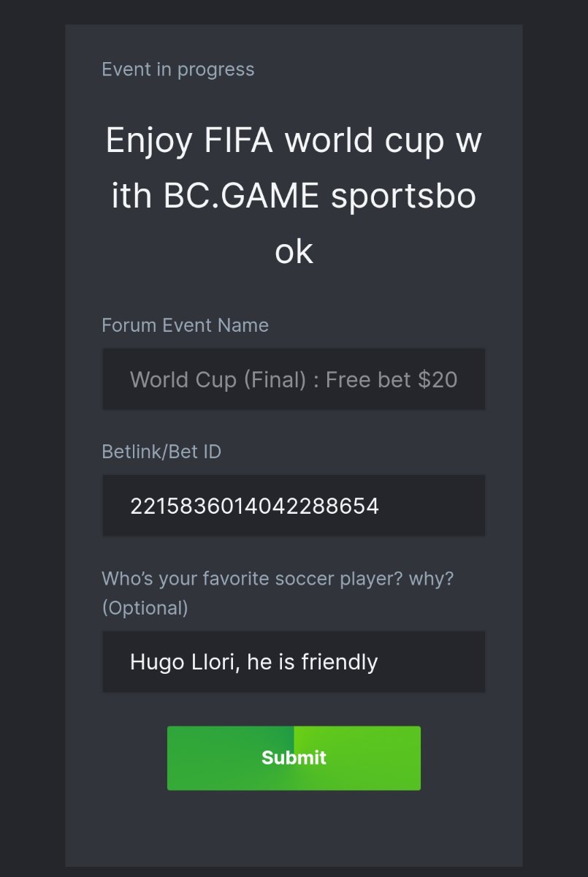Click the "Forum Event Name" label

click(x=185, y=325)
